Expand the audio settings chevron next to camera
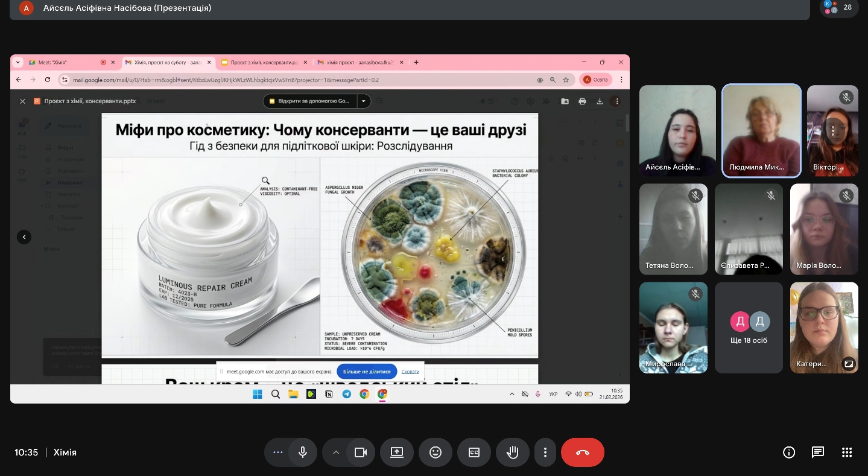This screenshot has width=868, height=476. click(336, 452)
